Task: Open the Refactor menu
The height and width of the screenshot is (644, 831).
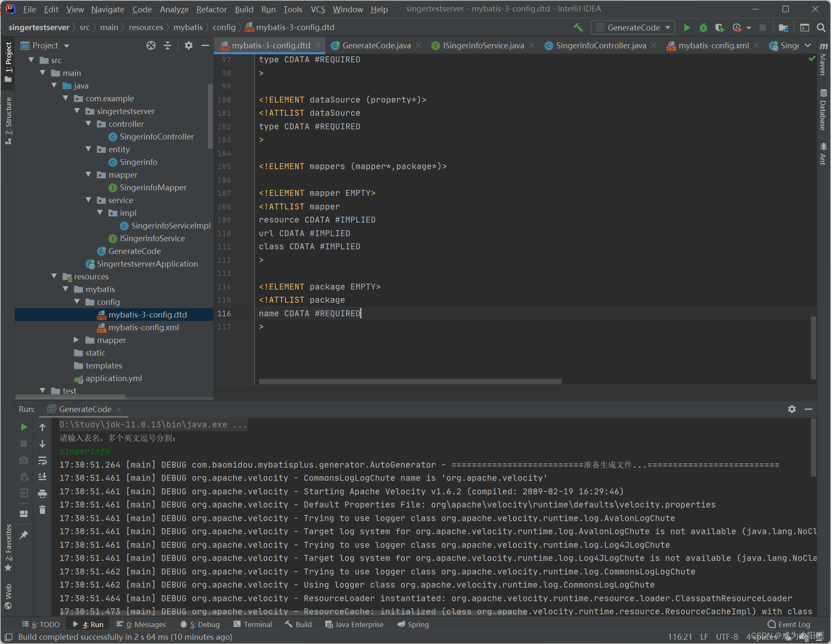Action: [211, 9]
